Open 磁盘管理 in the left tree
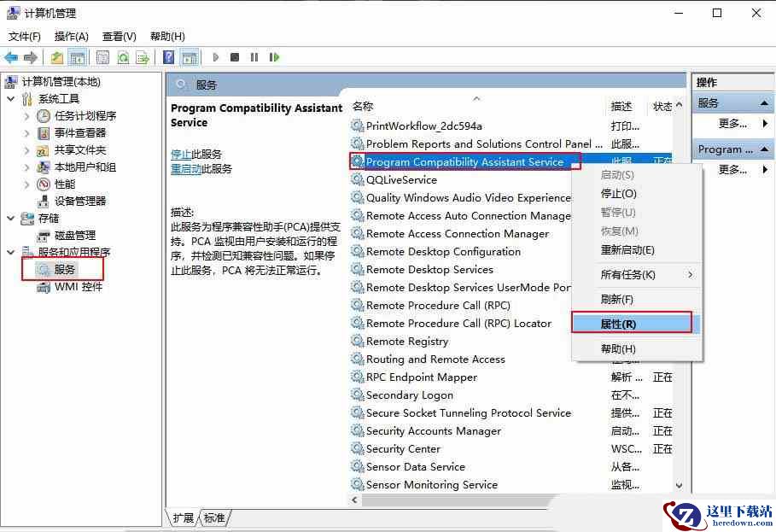Image resolution: width=776 pixels, height=532 pixels. click(x=75, y=235)
